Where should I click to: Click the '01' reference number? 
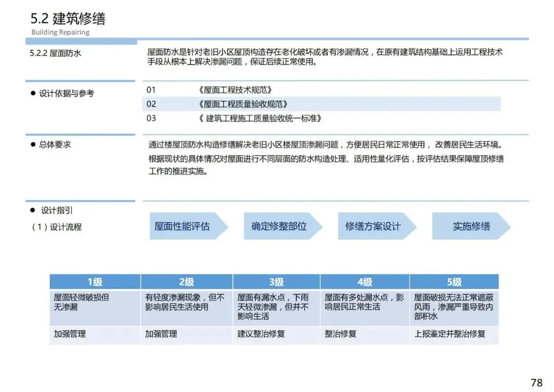click(151, 90)
